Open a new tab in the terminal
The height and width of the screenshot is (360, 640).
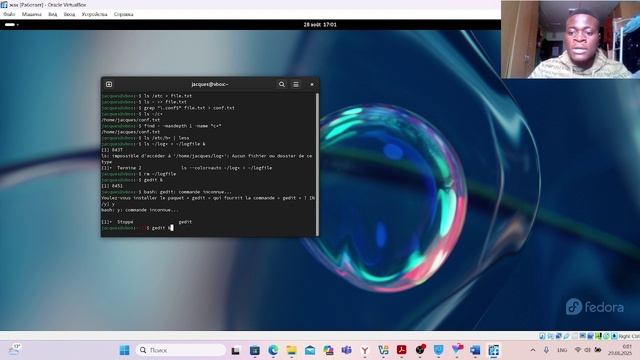109,84
